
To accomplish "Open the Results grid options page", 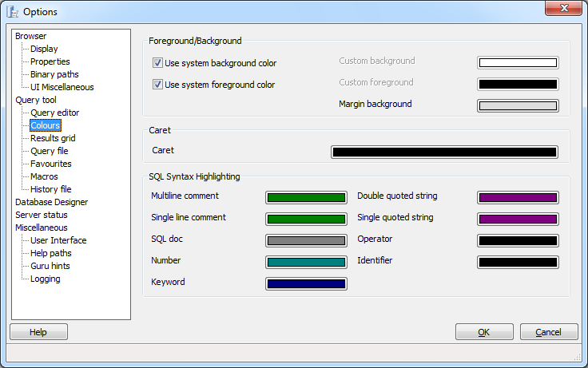I will (x=53, y=138).
